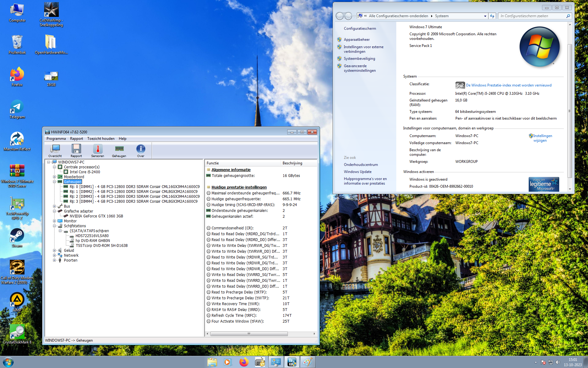Open Windows Explorer from the taskbar
Viewport: 588px width, 368px height.
(212, 362)
